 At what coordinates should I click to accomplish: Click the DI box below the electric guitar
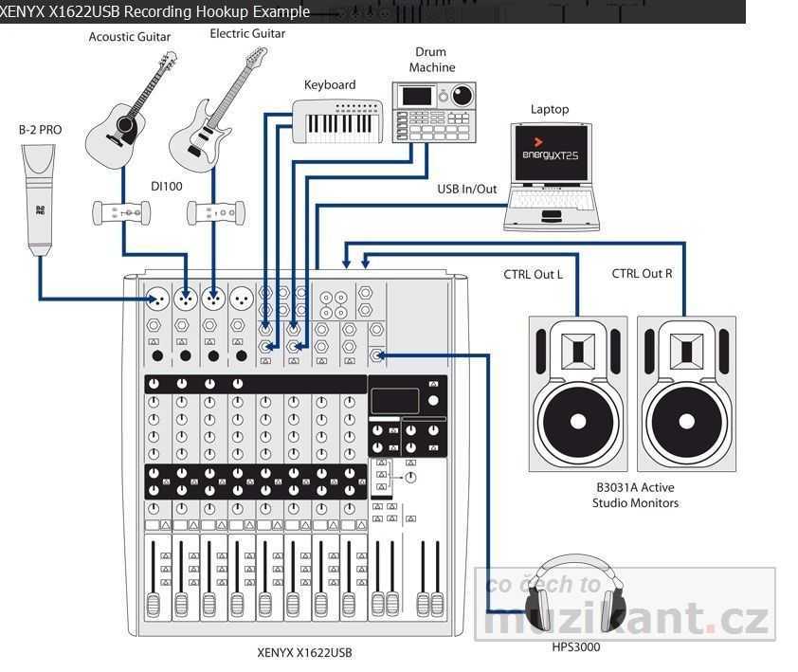click(216, 213)
